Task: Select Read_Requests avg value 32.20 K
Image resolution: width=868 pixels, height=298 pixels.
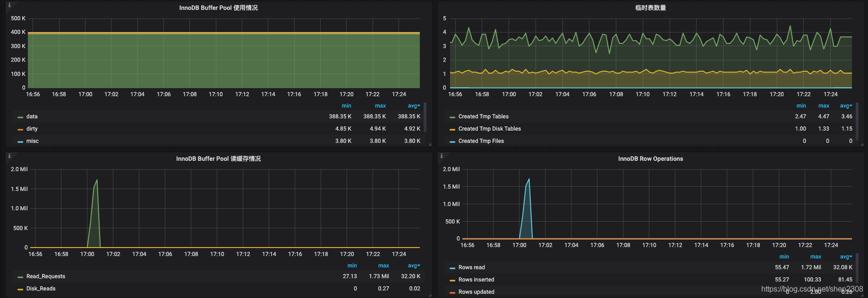Action: click(x=410, y=276)
